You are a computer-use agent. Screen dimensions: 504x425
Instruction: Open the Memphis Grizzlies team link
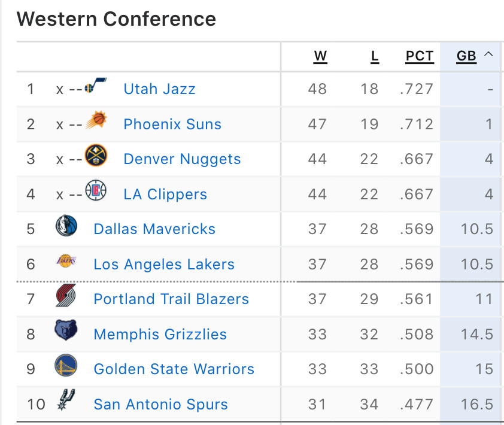coord(160,334)
